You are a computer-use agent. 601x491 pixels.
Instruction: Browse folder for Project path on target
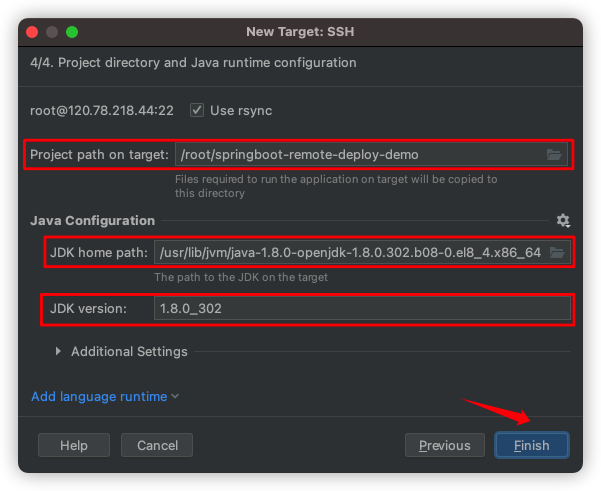(x=554, y=155)
